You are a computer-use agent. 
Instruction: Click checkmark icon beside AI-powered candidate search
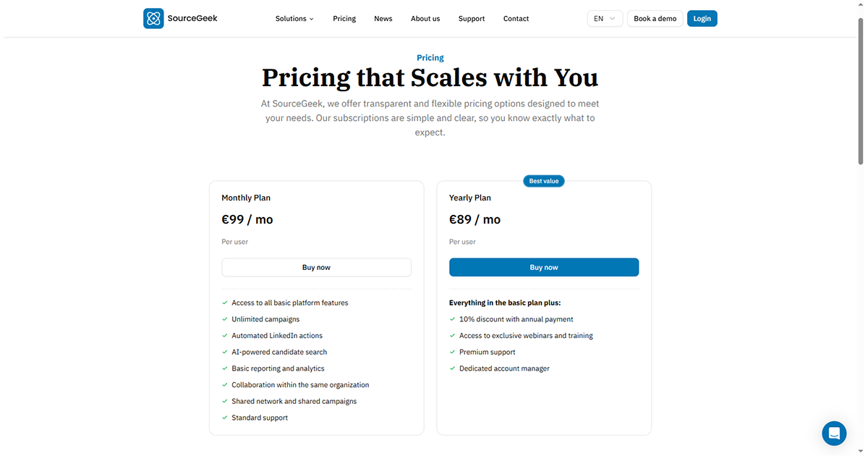(x=225, y=352)
